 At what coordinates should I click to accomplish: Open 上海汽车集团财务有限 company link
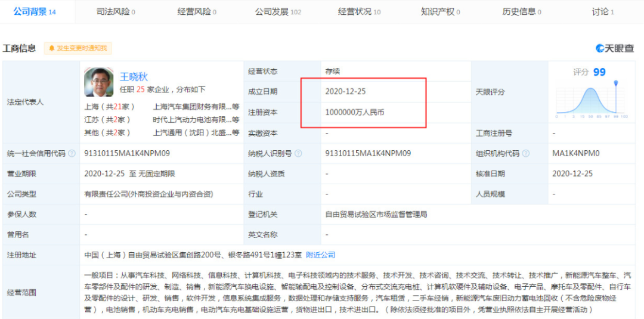click(192, 107)
